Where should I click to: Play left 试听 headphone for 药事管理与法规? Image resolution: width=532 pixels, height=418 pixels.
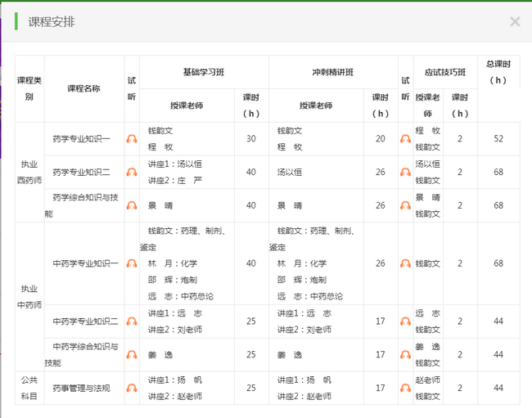click(x=132, y=389)
